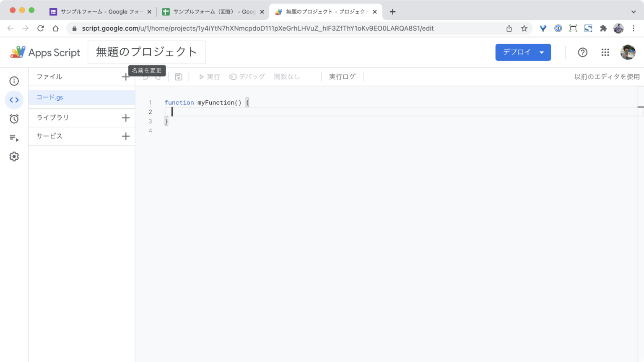The height and width of the screenshot is (362, 644).
Task: Open the Google apps grid menu
Action: pyautogui.click(x=605, y=52)
